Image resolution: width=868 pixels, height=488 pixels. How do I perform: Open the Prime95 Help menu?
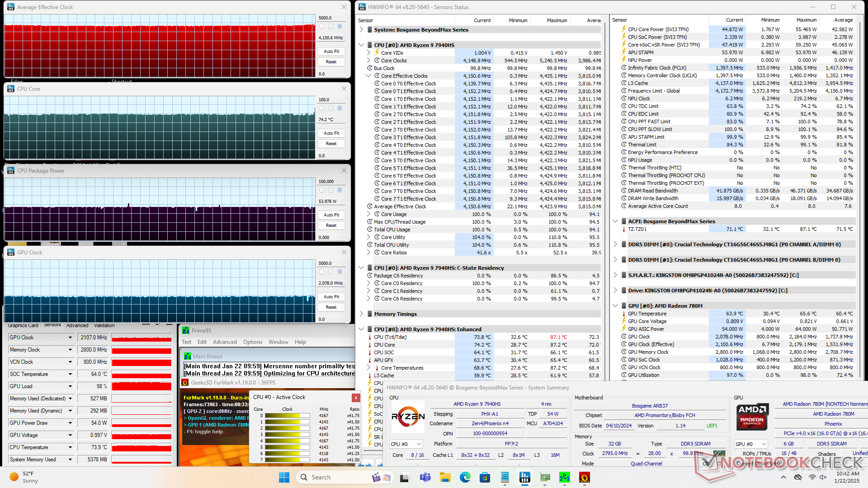[x=300, y=342]
